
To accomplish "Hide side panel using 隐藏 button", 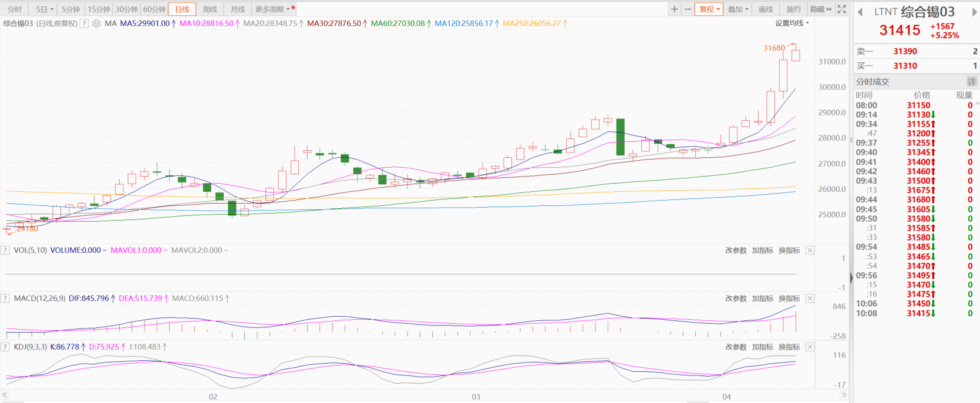I will pos(820,9).
